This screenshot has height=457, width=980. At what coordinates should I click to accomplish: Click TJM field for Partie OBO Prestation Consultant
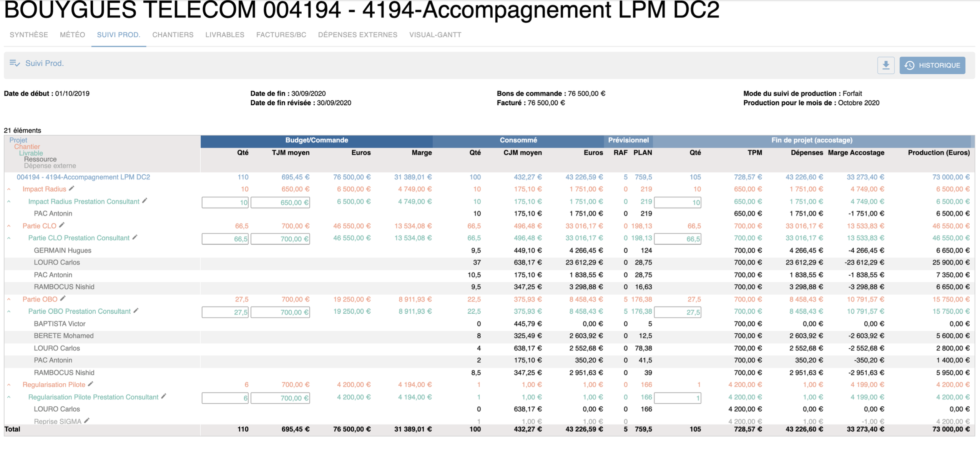coord(280,312)
